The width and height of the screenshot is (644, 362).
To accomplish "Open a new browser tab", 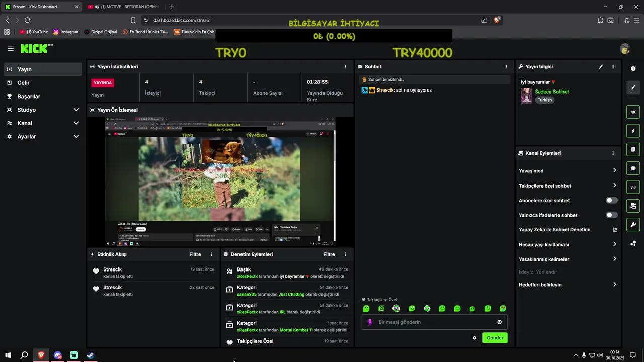I will click(x=172, y=7).
